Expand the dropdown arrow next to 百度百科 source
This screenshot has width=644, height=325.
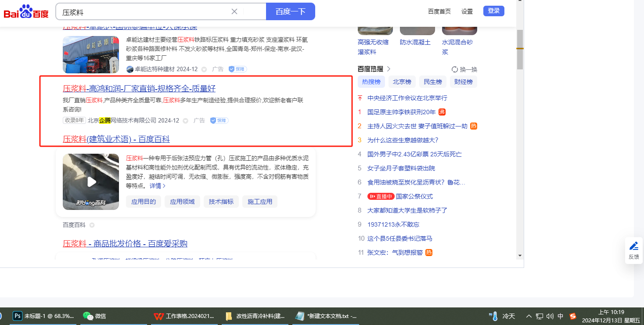(x=92, y=225)
